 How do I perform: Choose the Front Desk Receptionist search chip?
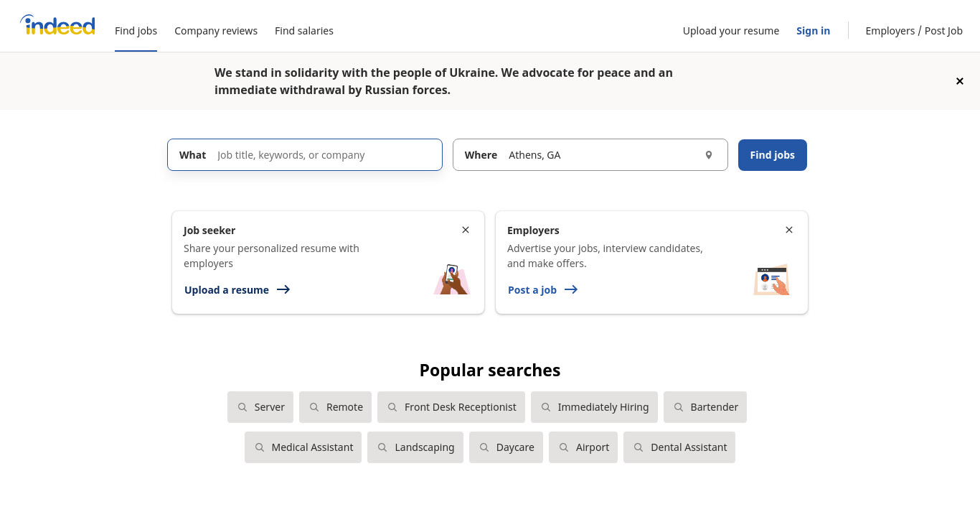pyautogui.click(x=451, y=407)
